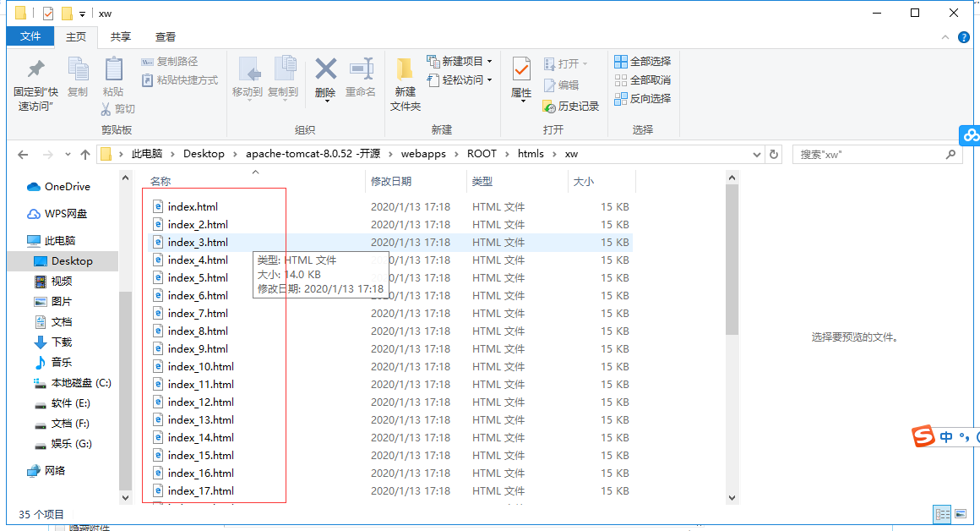Select OneDrive in the navigation pane
Viewport: 980px width, 531px height.
[59, 186]
